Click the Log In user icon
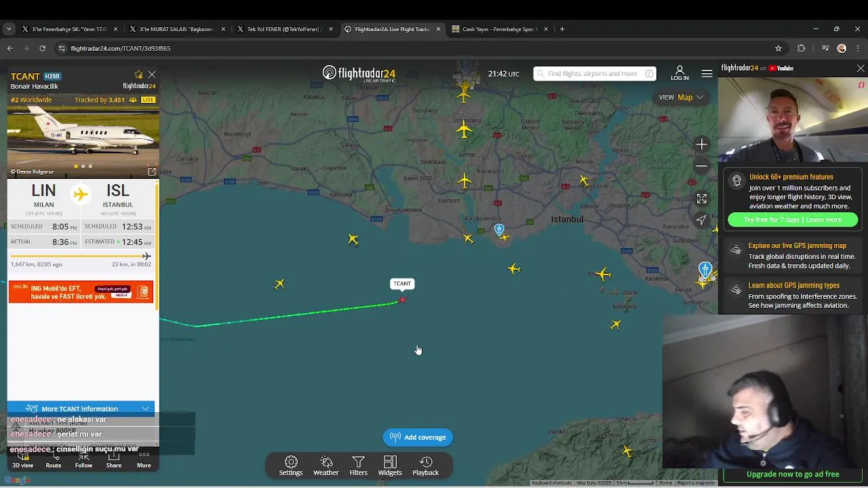This screenshot has width=868, height=488. coord(679,73)
